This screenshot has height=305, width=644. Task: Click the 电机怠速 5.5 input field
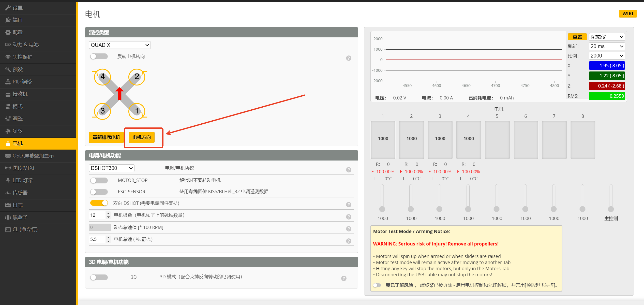97,239
